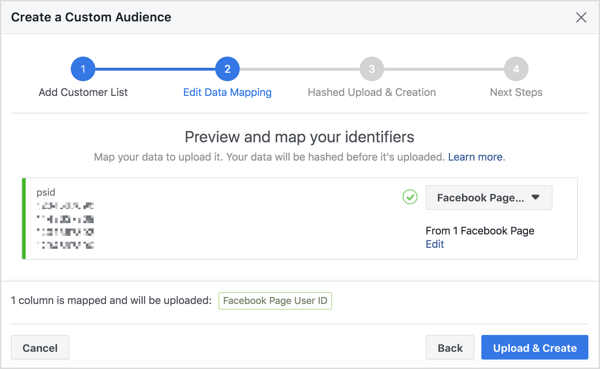Image resolution: width=600 pixels, height=369 pixels.
Task: Select Hashed Upload & Creation step label
Action: 372,92
